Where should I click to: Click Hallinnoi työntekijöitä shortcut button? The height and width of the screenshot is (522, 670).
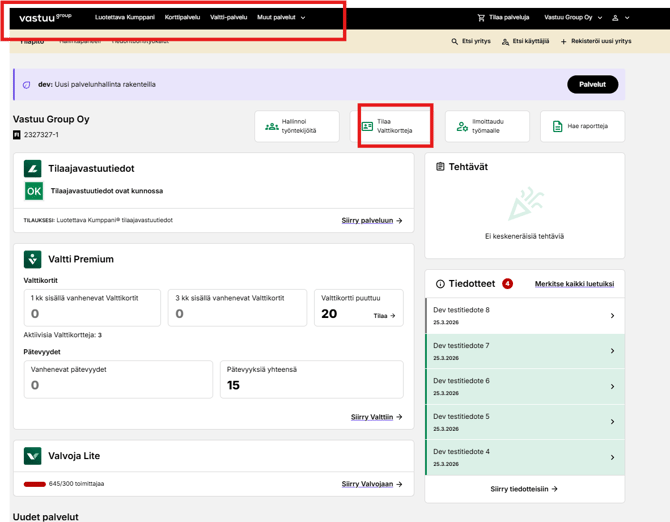coord(297,126)
